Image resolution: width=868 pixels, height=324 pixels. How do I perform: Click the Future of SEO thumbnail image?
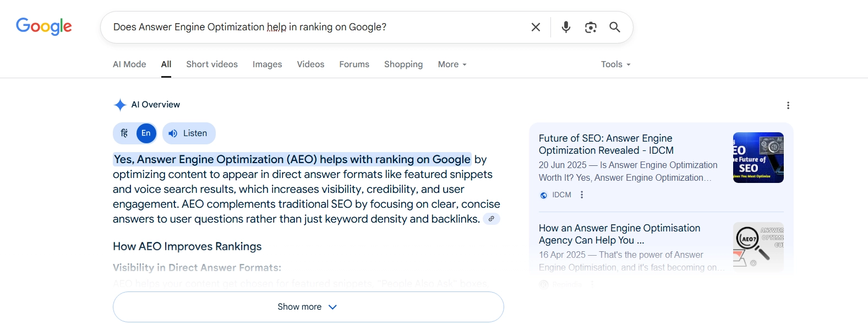[x=758, y=158]
